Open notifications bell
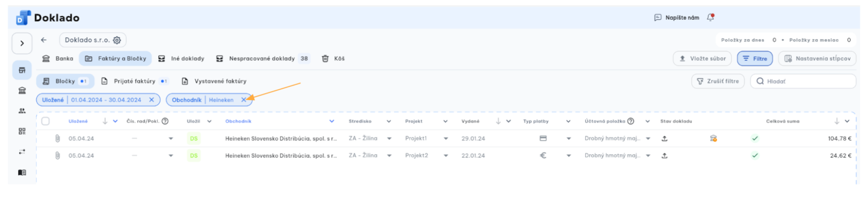Viewport: 868px width, 202px height. pos(711,17)
